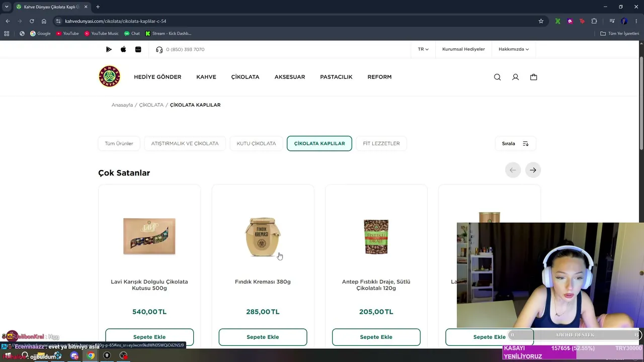This screenshot has width=644, height=362.
Task: Add Antep Fıstıklı Draje to cart
Action: [376, 337]
